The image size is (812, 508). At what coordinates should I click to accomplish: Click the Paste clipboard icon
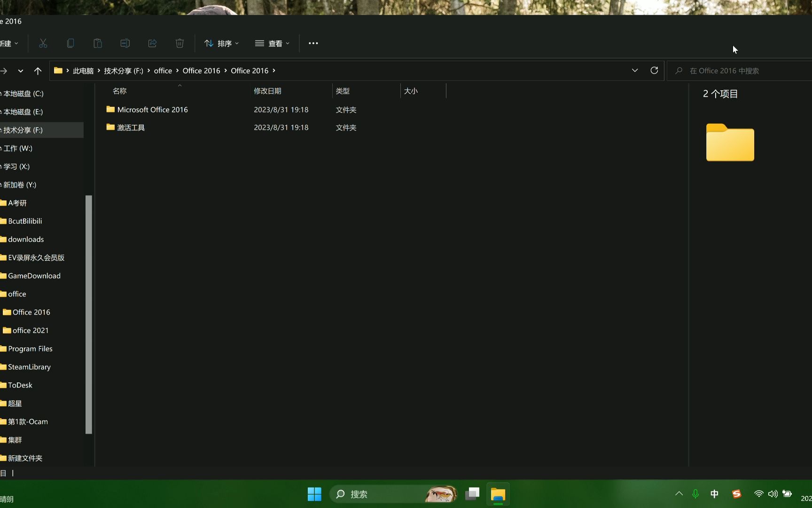[98, 43]
